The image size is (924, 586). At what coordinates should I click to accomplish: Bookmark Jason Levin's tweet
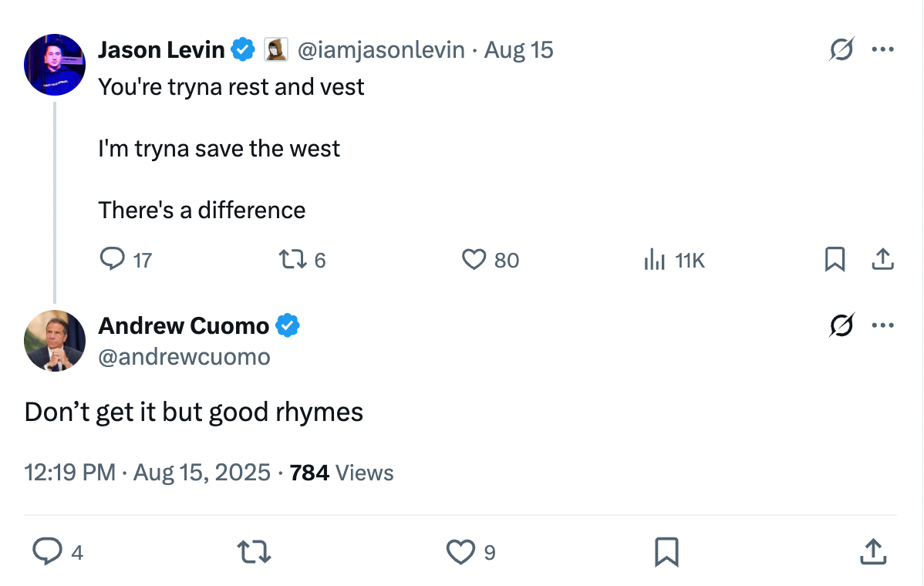point(835,259)
